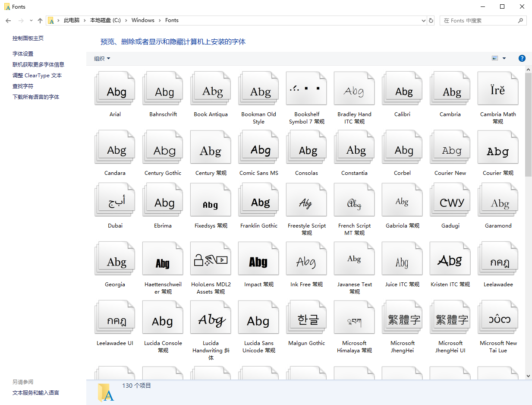The width and height of the screenshot is (532, 405).
Task: Open the Dubai font family
Action: (115, 199)
